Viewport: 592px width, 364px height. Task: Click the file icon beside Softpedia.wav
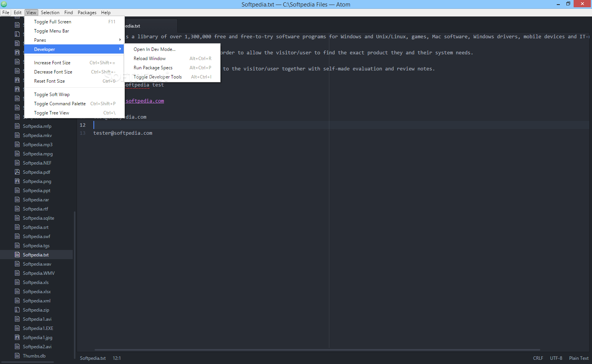click(x=17, y=264)
